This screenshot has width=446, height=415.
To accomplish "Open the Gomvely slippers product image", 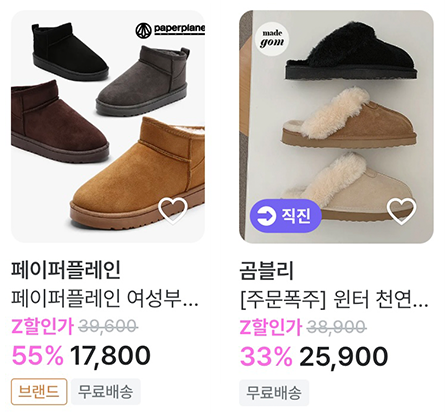I will click(336, 126).
